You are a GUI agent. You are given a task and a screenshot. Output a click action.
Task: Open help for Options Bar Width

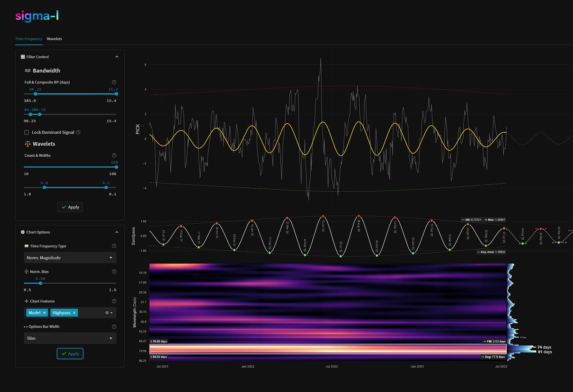114,327
